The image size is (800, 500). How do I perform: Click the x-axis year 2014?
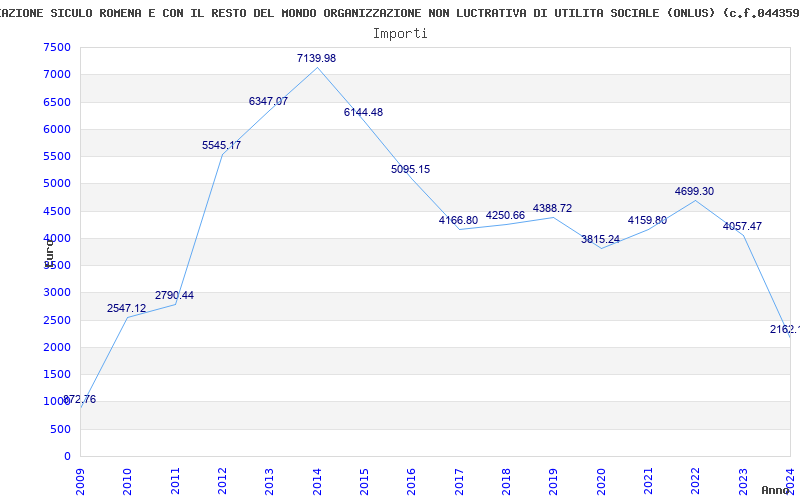click(x=317, y=481)
